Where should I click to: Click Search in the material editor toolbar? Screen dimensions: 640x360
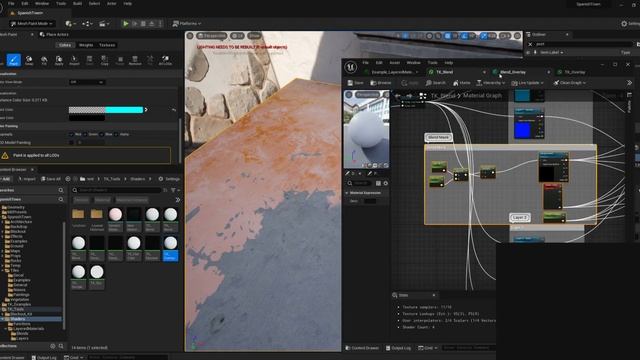[436, 83]
